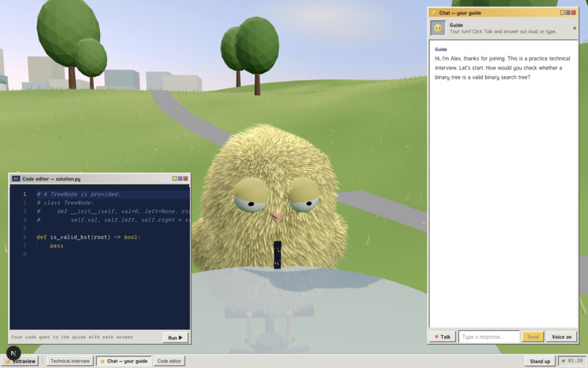
Task: Maximize the Code editor with purple square
Action: click(180, 179)
